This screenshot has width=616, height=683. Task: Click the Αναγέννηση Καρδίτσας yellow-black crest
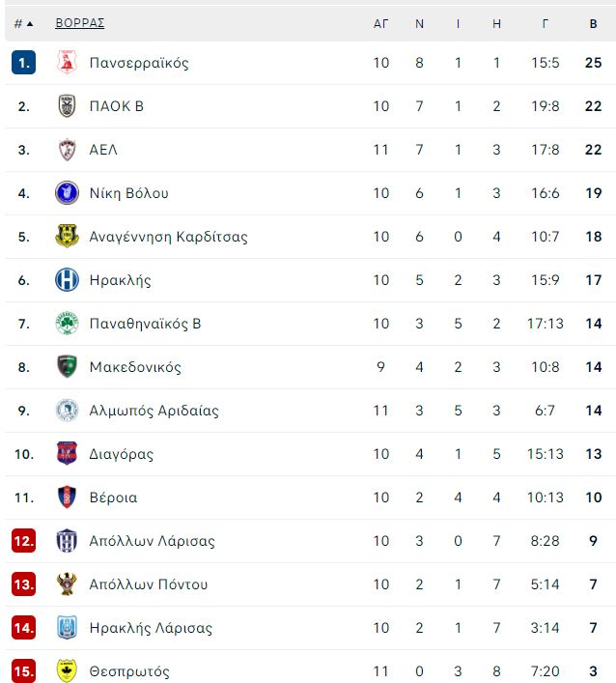(67, 236)
